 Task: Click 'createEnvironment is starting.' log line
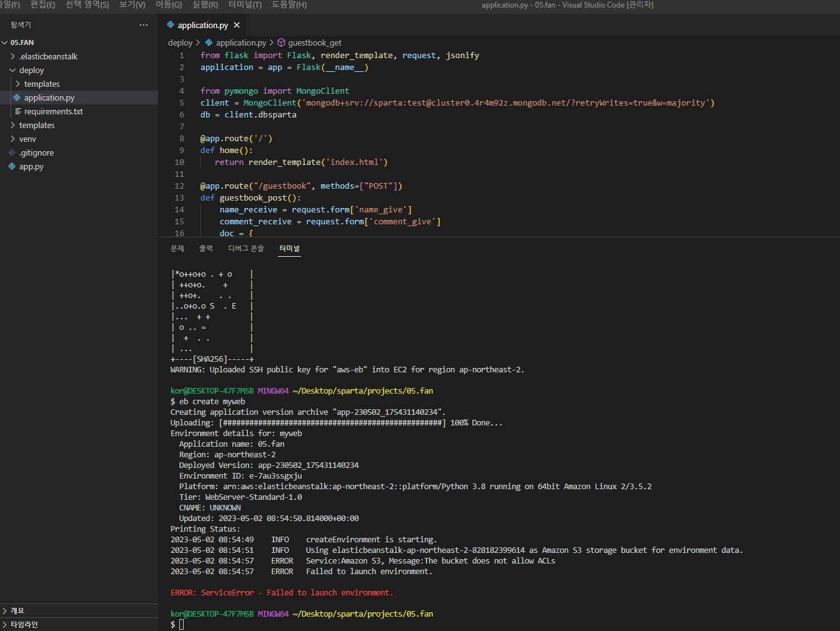click(x=372, y=539)
